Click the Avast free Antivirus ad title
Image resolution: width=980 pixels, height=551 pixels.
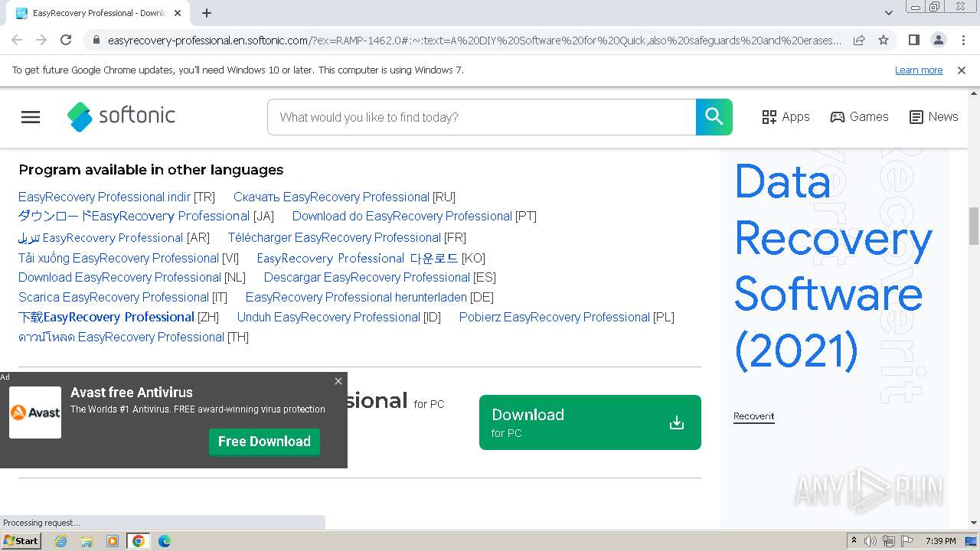pos(132,393)
